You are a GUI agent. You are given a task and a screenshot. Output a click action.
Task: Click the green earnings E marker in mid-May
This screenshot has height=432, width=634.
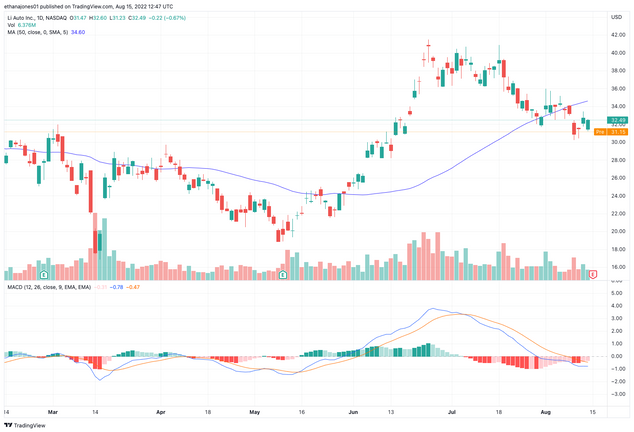(x=283, y=275)
